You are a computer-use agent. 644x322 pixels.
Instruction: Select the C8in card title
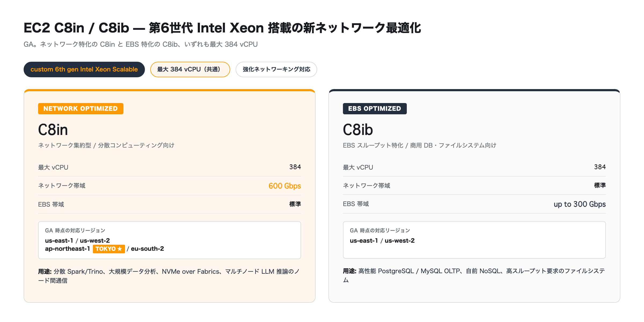53,130
